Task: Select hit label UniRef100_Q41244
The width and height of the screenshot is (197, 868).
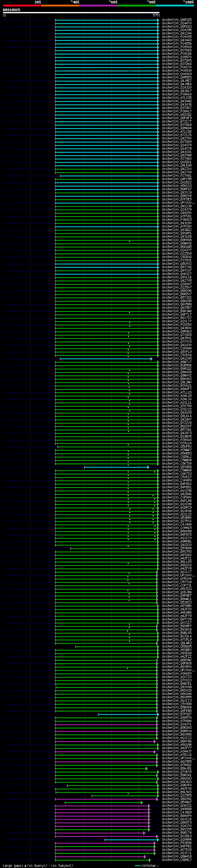Action: 177,33
